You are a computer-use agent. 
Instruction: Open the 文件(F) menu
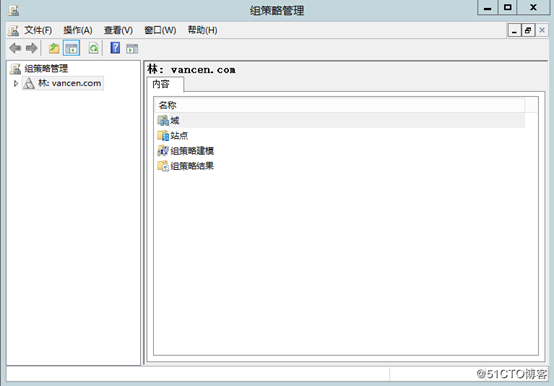pyautogui.click(x=38, y=30)
